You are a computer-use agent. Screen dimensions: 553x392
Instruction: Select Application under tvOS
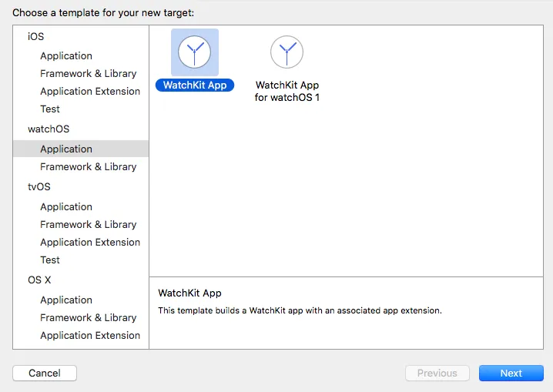pos(66,206)
